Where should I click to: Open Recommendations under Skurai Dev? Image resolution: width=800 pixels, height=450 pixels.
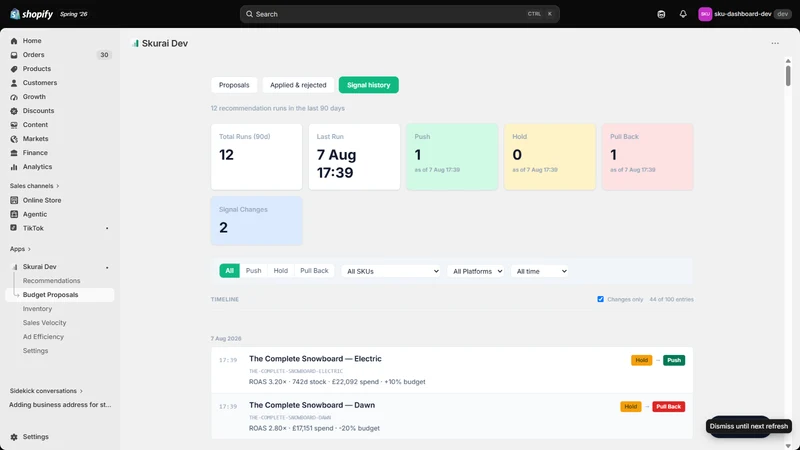(x=52, y=281)
